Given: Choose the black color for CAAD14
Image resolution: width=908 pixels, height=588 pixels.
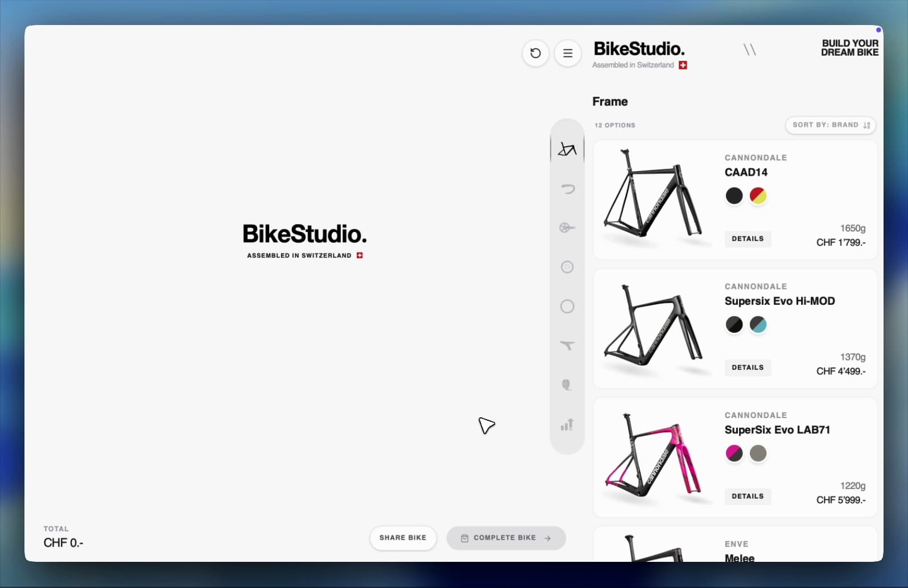Looking at the screenshot, I should pyautogui.click(x=734, y=196).
